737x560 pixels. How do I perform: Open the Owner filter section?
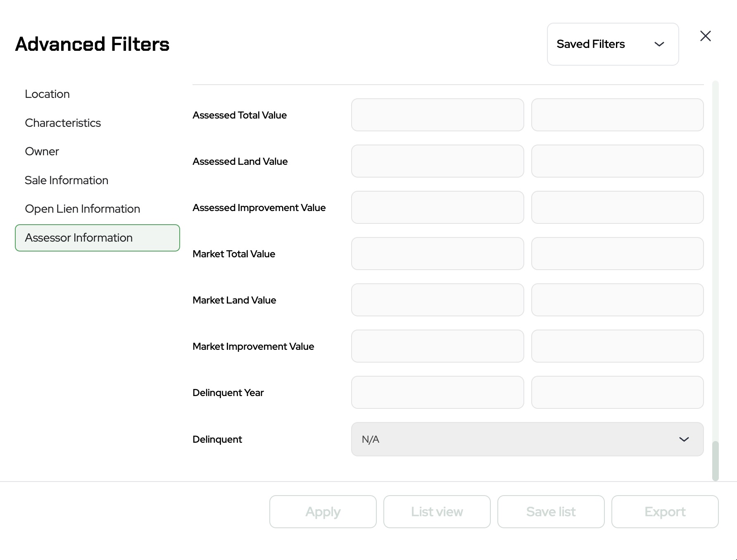[42, 152]
